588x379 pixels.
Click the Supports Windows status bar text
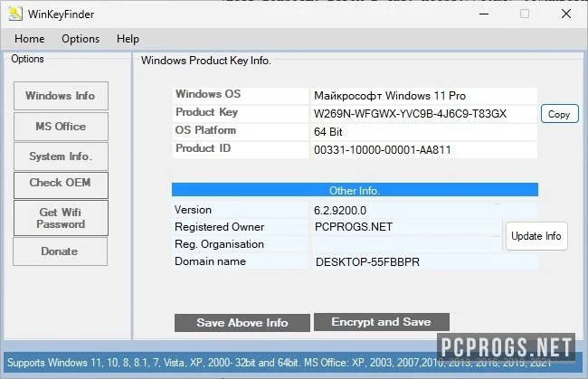[279, 363]
